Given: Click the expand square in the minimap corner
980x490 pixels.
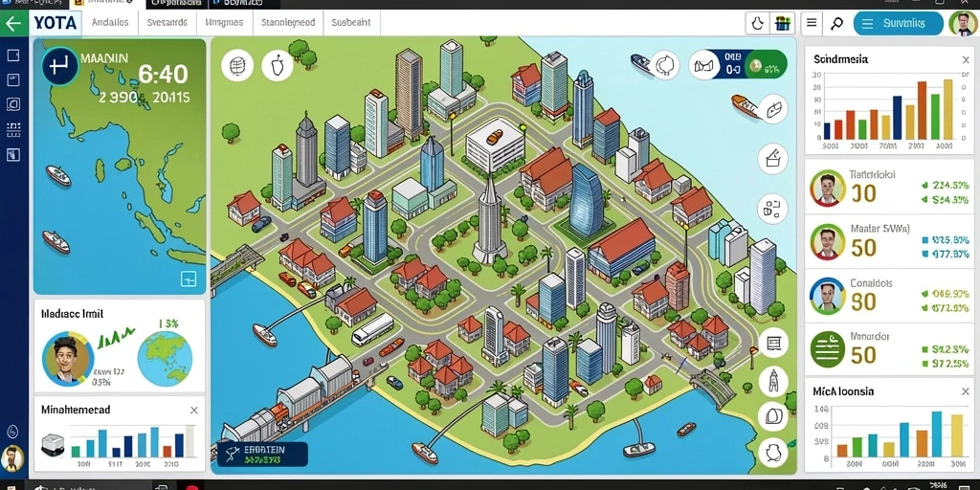Looking at the screenshot, I should (x=189, y=278).
